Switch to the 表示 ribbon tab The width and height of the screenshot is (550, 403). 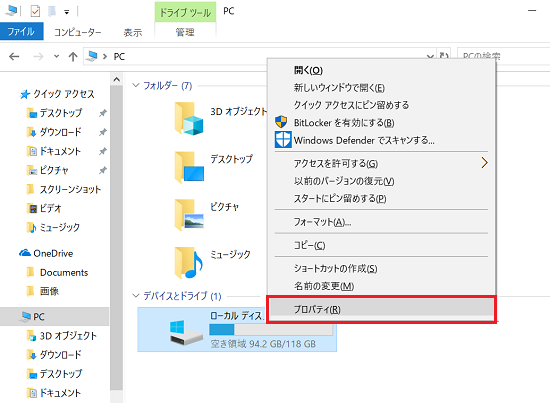tap(133, 33)
